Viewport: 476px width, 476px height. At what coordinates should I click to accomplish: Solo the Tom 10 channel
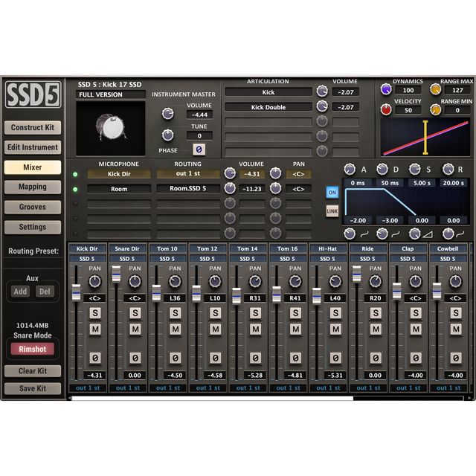pyautogui.click(x=176, y=313)
